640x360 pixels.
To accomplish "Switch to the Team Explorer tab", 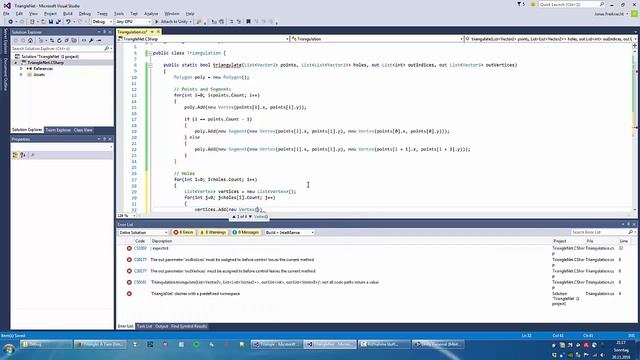I will tap(58, 130).
